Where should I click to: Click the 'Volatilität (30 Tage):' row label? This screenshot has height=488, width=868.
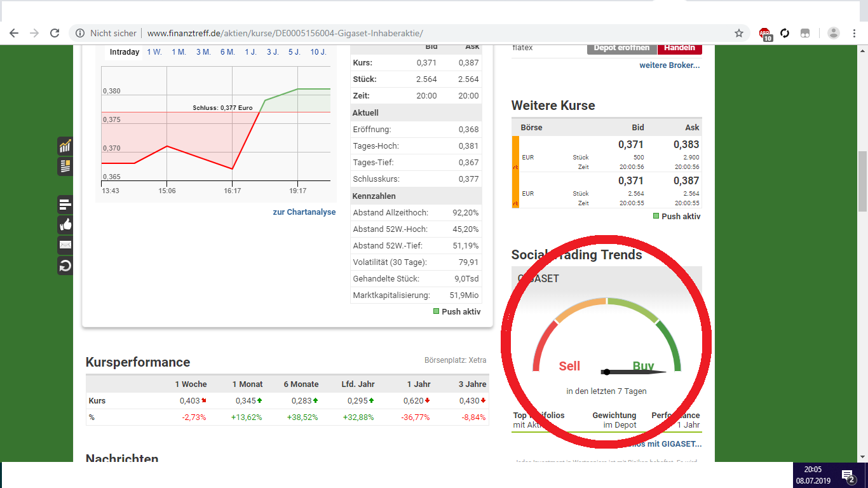click(x=390, y=262)
